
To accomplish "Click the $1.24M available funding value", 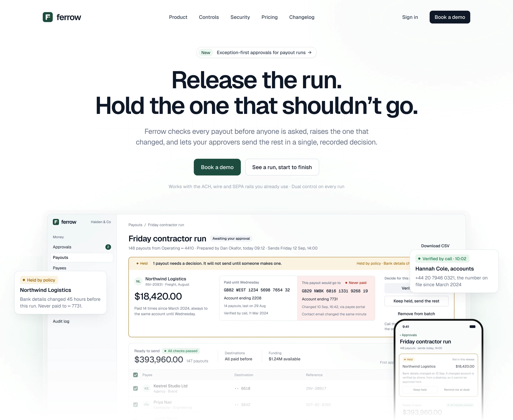I will [284, 359].
